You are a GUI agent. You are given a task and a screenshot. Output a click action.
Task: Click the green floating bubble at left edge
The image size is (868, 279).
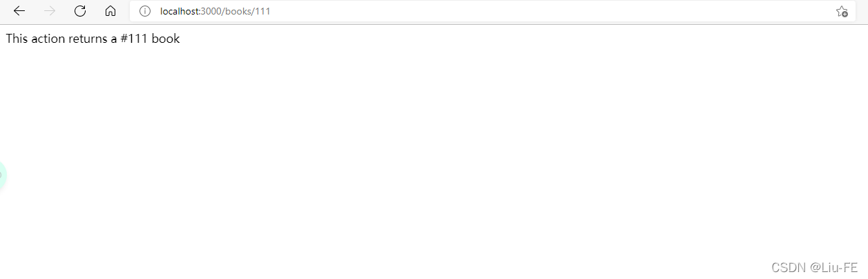coord(2,175)
